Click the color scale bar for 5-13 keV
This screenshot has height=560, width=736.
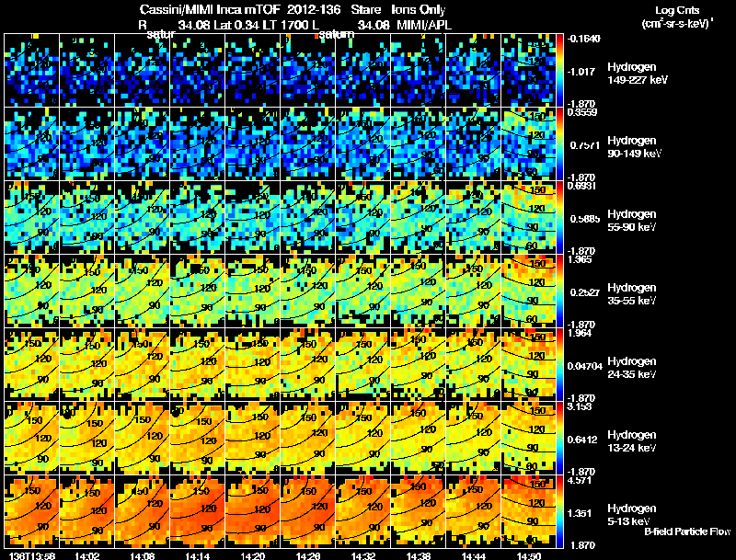(x=559, y=511)
